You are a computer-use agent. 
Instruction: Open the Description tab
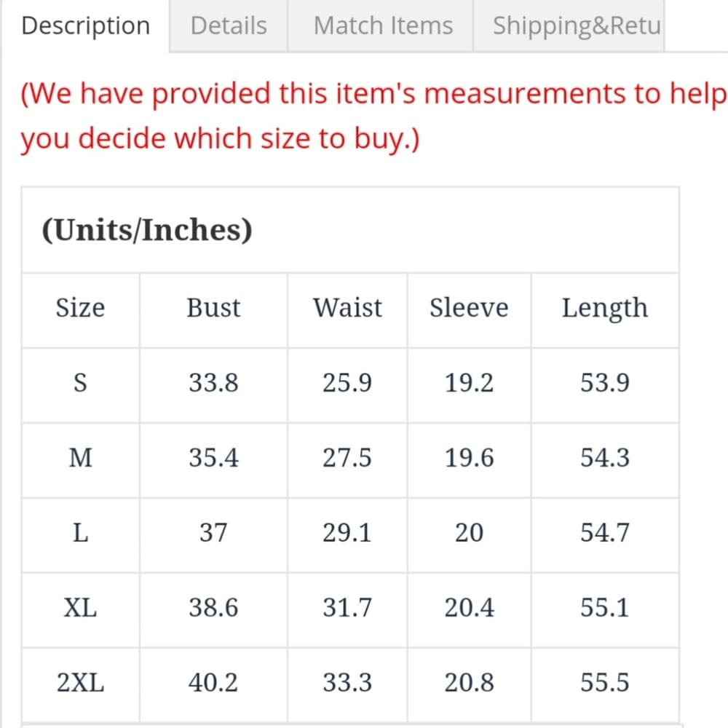coord(85,26)
